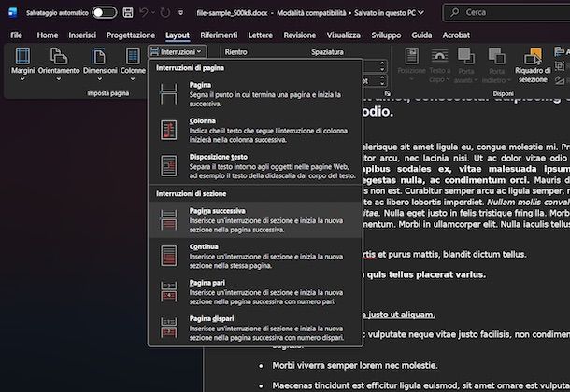Click the line 'Morbi viverra semper lorem nec molestie.'

pos(355,365)
